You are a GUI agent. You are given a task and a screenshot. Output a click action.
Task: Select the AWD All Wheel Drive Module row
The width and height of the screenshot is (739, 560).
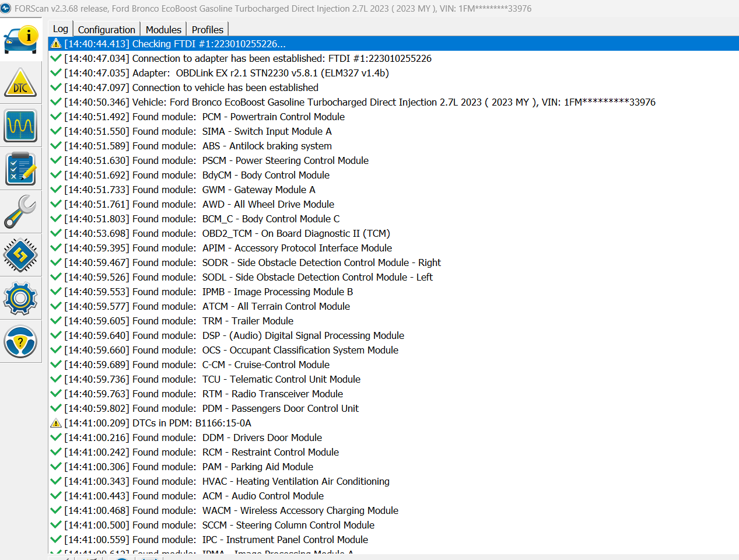click(393, 204)
